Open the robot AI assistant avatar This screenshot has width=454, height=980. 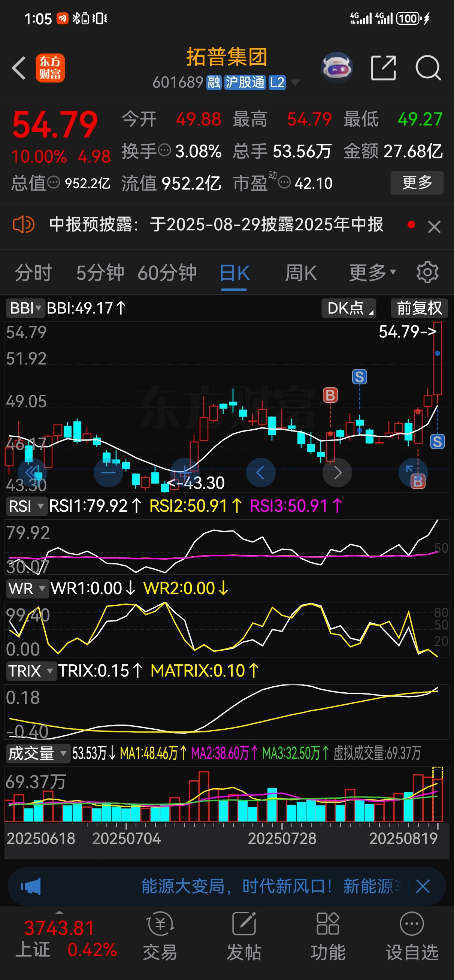[x=337, y=68]
